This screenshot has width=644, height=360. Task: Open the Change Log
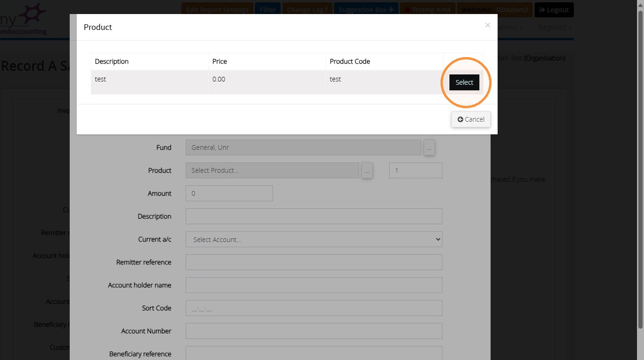point(307,9)
